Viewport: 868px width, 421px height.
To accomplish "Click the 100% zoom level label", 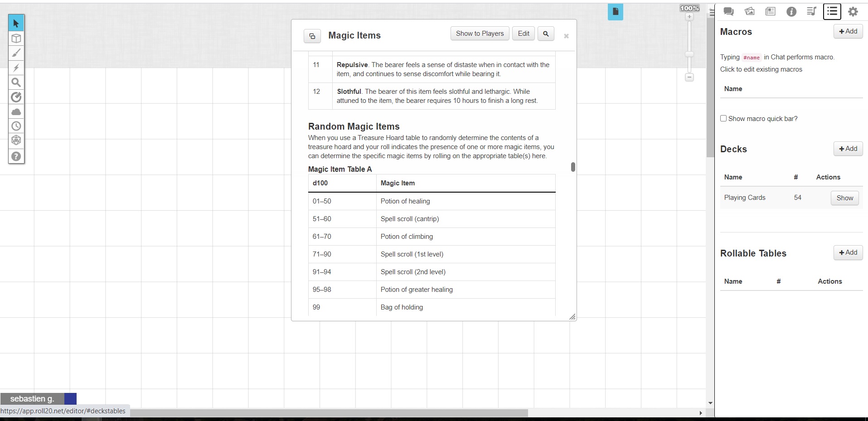I will [689, 8].
